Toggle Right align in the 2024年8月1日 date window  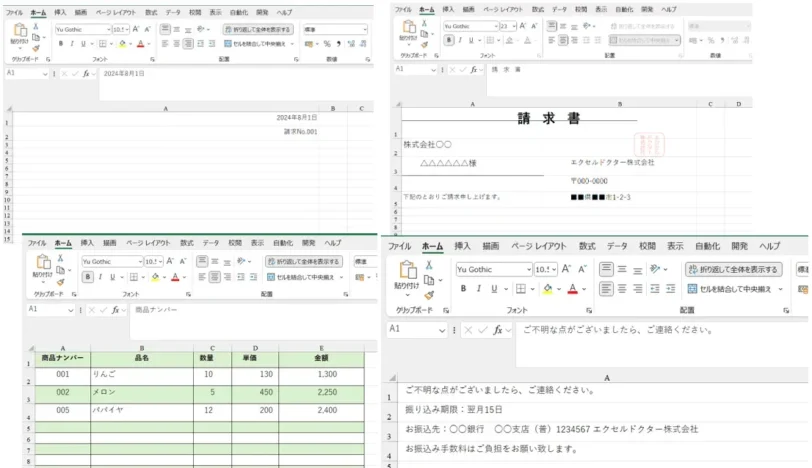click(188, 44)
